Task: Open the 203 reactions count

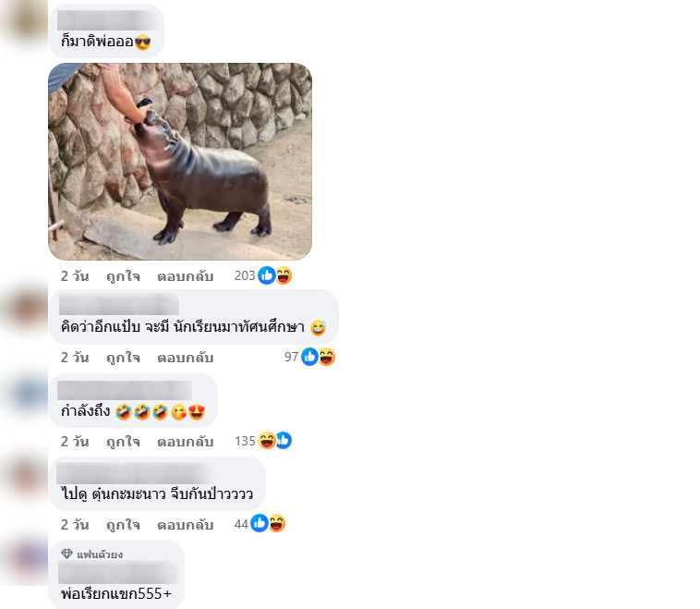Action: [x=245, y=275]
